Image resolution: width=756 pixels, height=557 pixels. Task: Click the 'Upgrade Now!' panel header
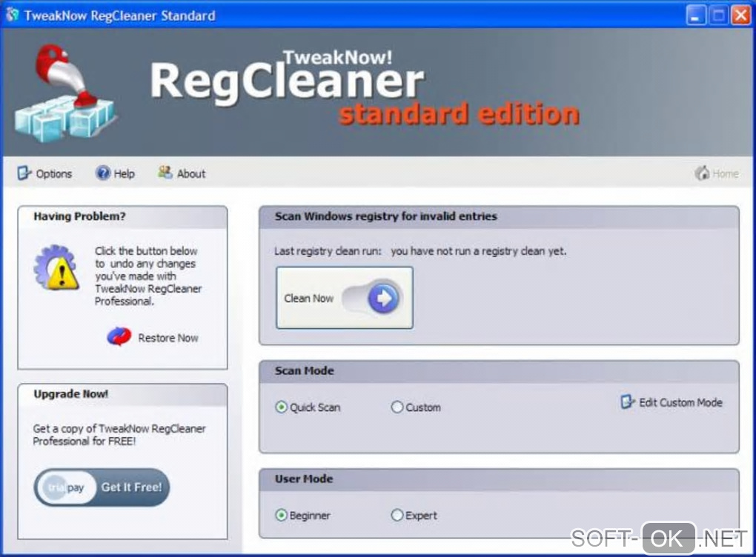pyautogui.click(x=122, y=395)
